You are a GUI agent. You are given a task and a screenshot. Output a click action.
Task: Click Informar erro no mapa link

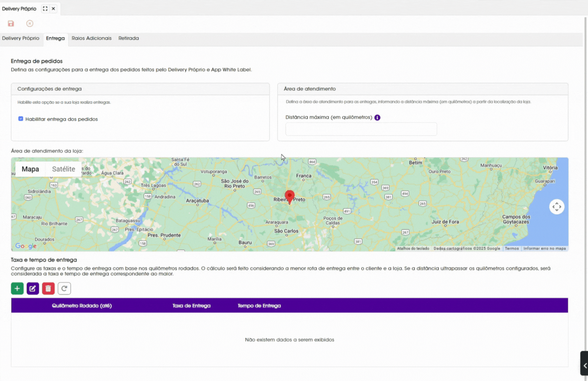point(545,249)
